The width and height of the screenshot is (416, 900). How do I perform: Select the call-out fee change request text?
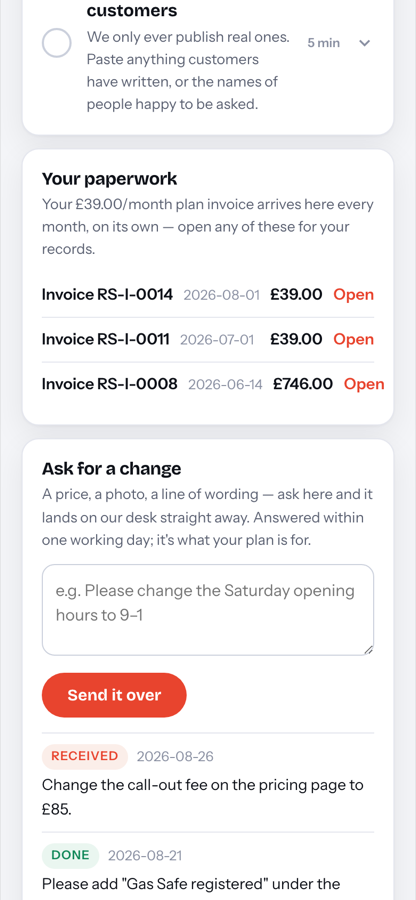[203, 797]
